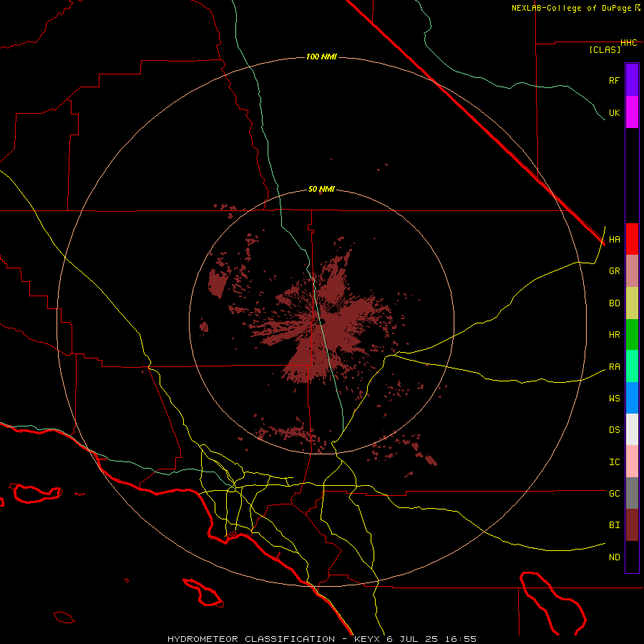The width and height of the screenshot is (644, 644).
Task: Click the 50 NMI range ring label
Action: (321, 190)
